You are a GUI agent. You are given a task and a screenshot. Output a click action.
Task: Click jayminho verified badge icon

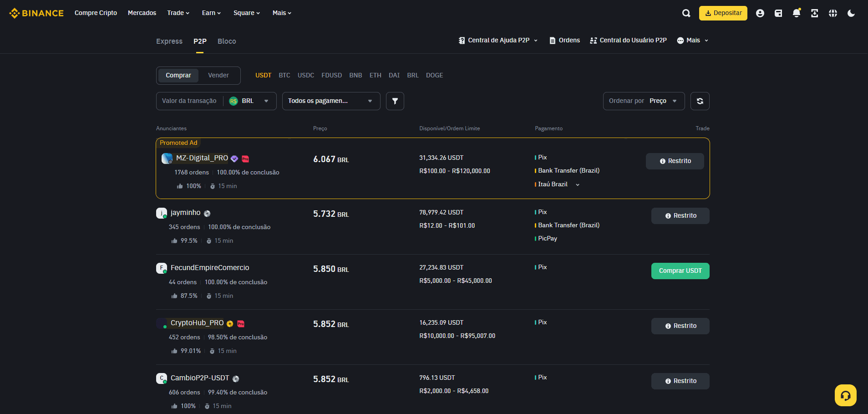(207, 213)
